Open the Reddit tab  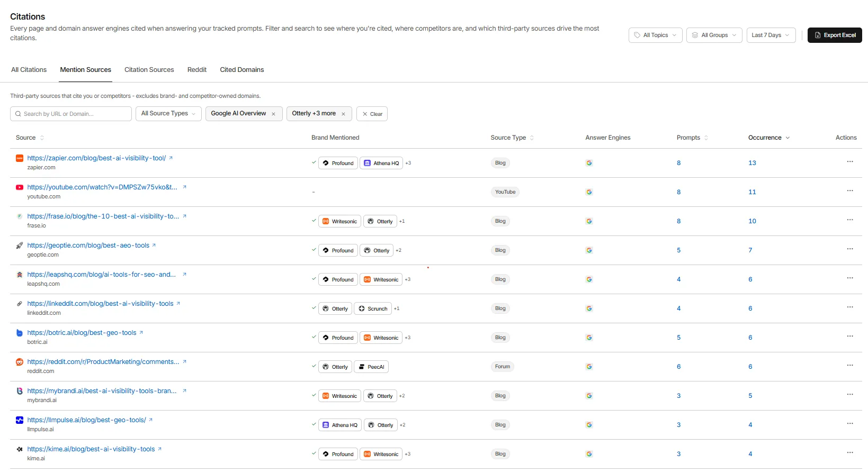pyautogui.click(x=197, y=70)
